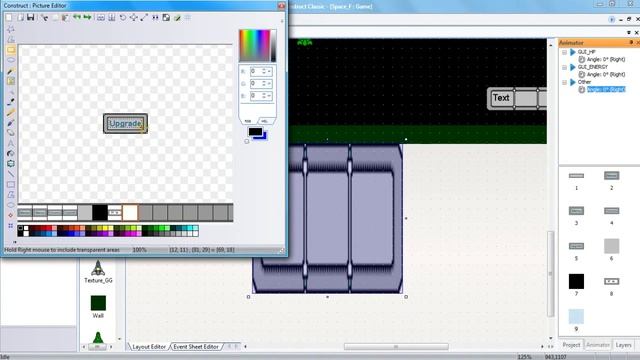Select the wand selection tool at toolbox top
Screen dimensions: 640x360
point(11,29)
